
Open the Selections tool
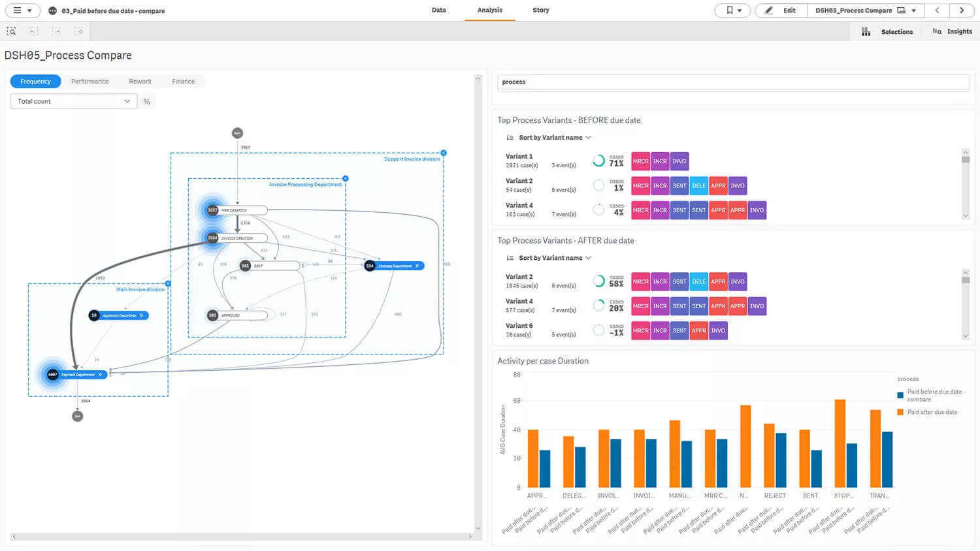coord(887,31)
